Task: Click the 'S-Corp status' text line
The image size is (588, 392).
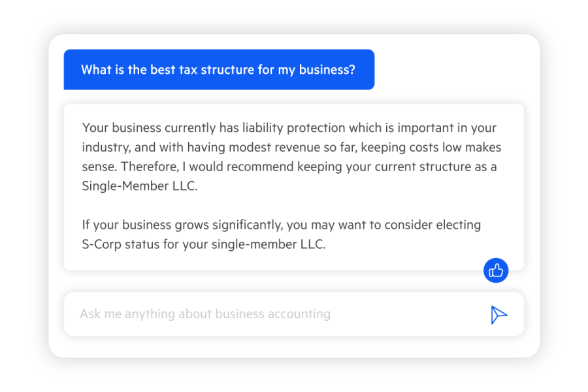Action: 204,244
